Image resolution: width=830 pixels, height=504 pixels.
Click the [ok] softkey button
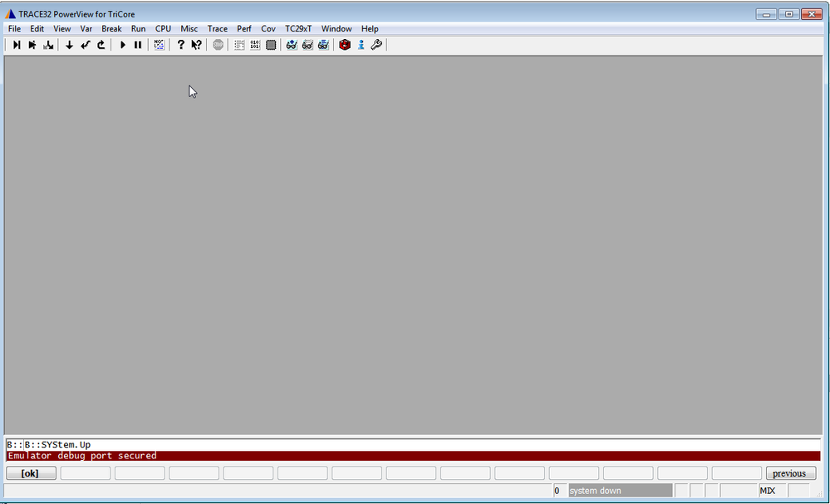point(31,473)
